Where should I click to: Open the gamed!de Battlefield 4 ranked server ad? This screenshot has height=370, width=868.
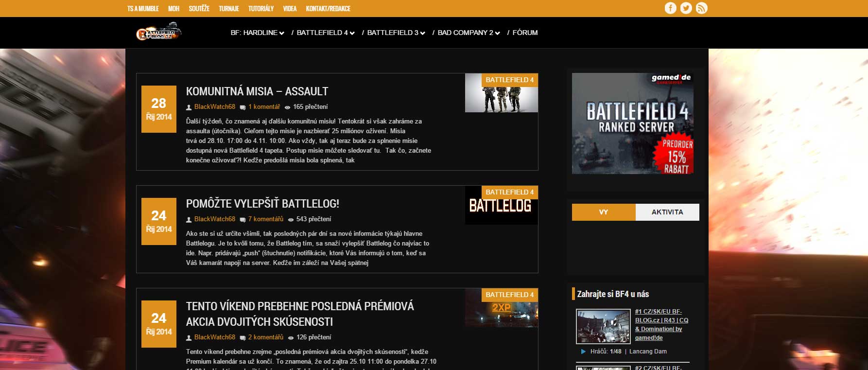coord(633,123)
